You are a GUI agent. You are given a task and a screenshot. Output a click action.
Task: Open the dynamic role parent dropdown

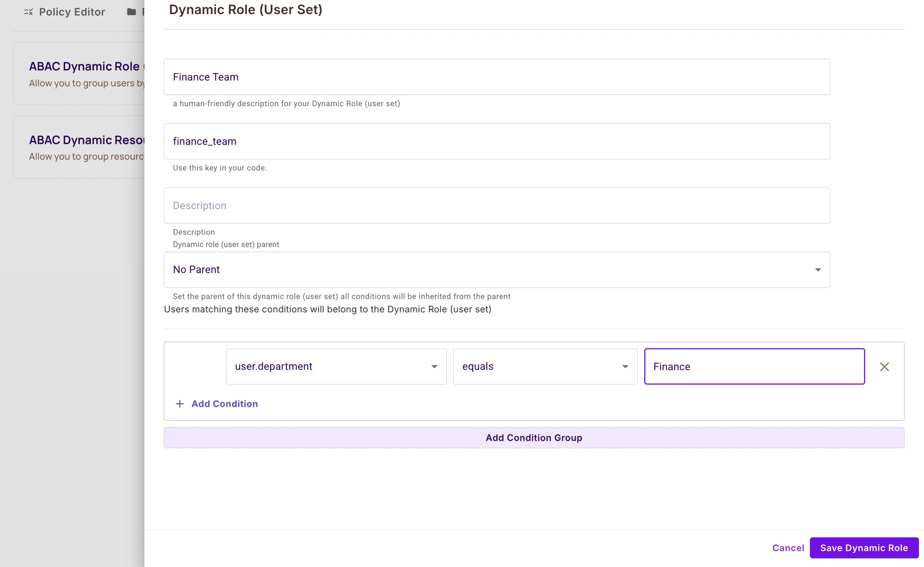coord(496,270)
